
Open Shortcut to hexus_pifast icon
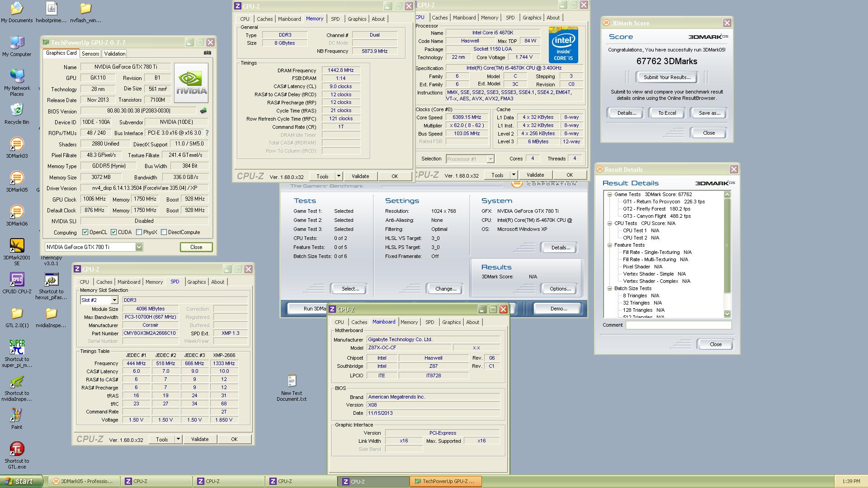click(x=51, y=286)
